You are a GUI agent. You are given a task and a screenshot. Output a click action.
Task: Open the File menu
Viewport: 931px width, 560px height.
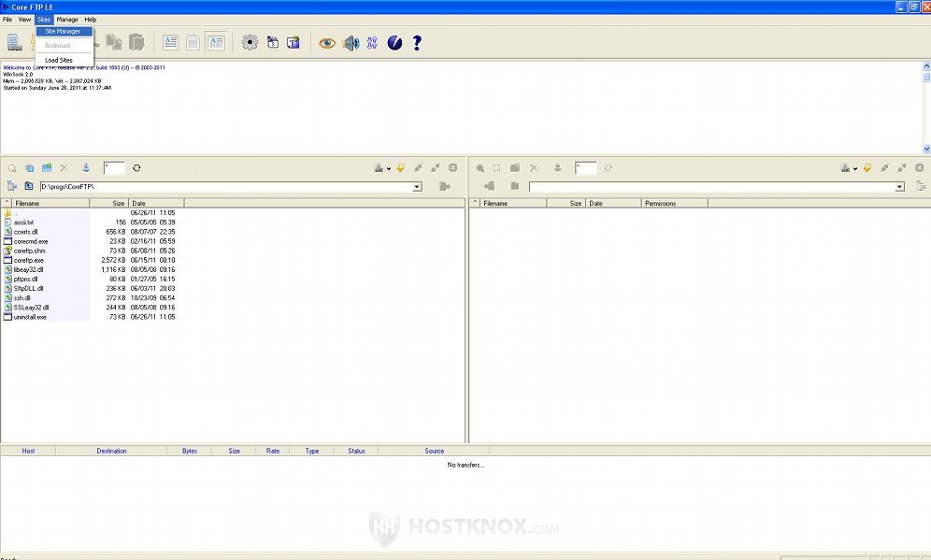(7, 20)
